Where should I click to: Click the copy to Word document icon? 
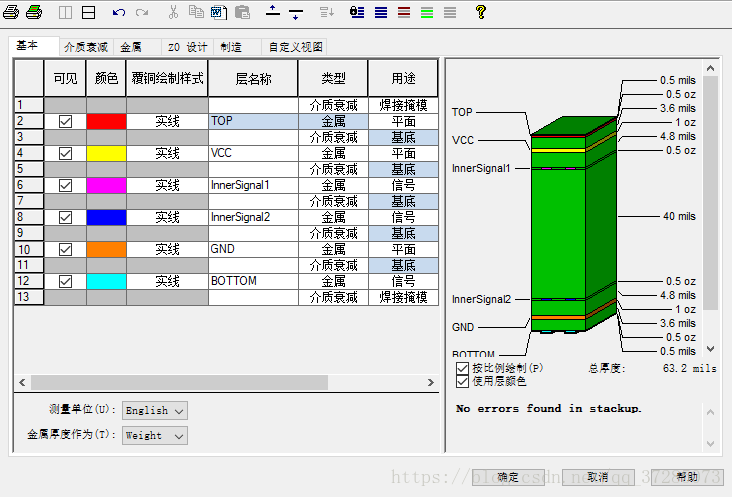(218, 13)
